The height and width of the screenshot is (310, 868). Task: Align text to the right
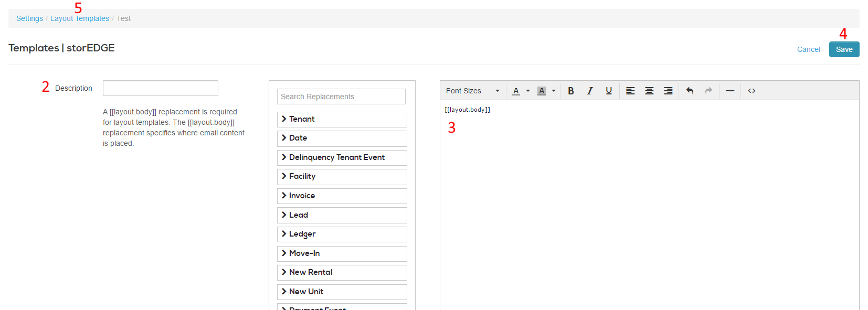click(x=668, y=91)
